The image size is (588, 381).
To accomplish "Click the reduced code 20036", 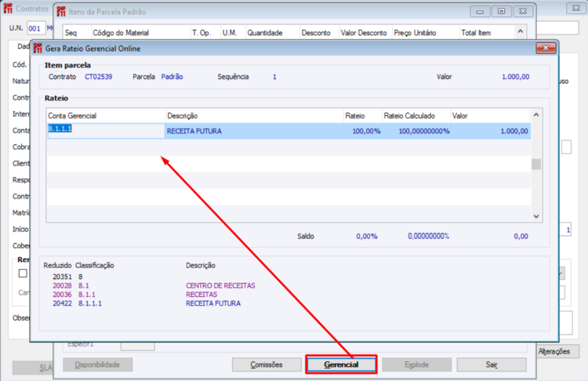I will (62, 295).
